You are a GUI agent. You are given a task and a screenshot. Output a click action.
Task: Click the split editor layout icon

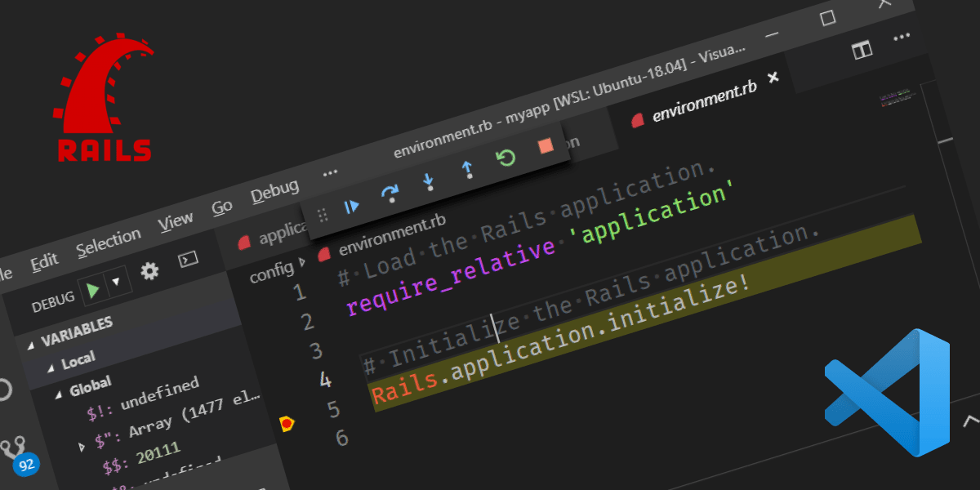point(862,51)
